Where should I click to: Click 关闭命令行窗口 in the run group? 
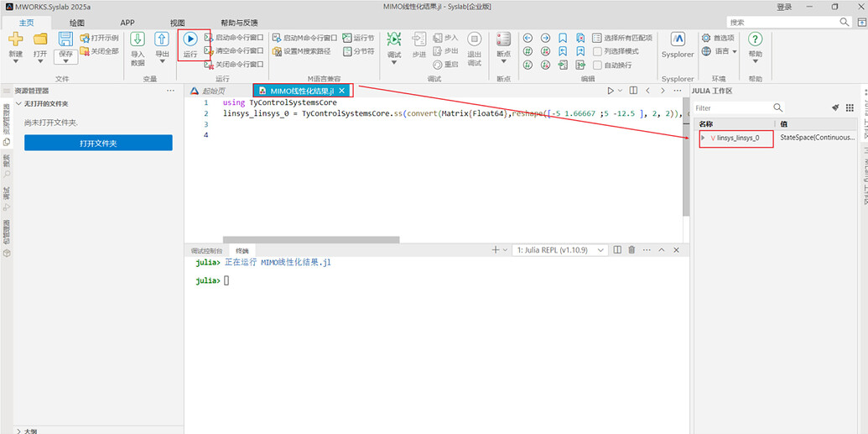(234, 65)
